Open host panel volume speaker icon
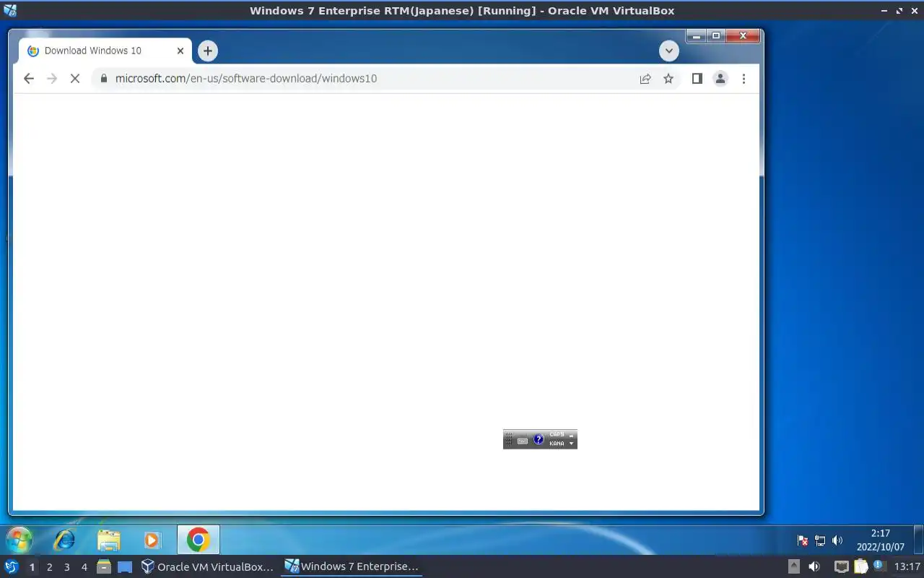Screen dimensions: 924x578 click(814, 566)
